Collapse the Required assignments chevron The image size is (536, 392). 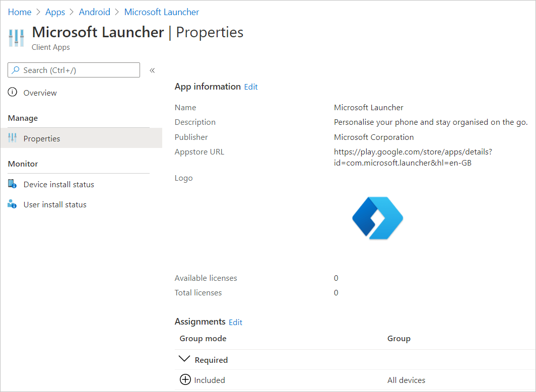pos(184,359)
